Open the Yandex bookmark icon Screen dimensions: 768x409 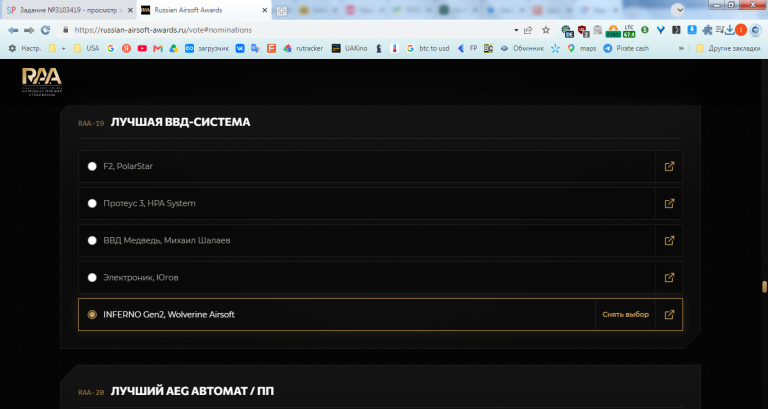pyautogui.click(x=126, y=48)
